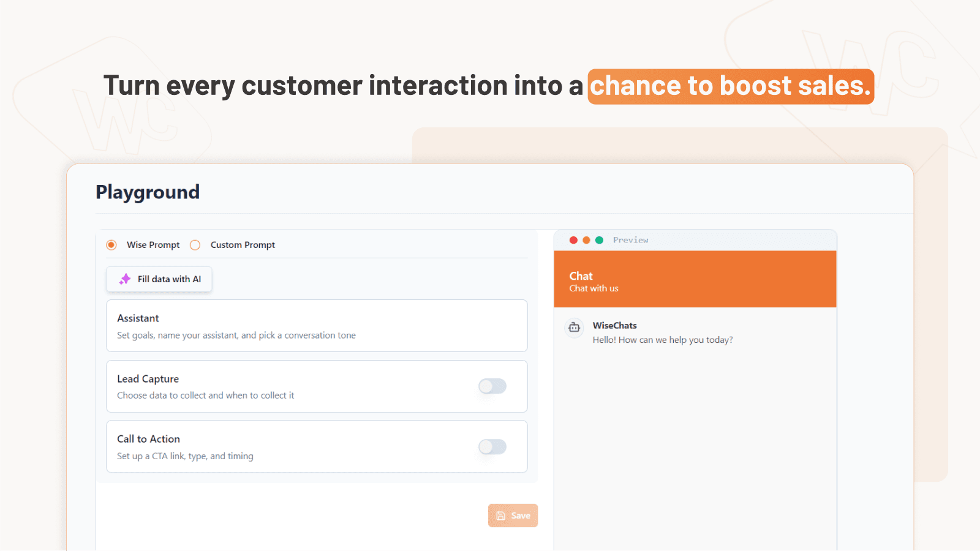This screenshot has width=980, height=551.
Task: Click the sparkle icon on Fill data with AI
Action: [x=125, y=279]
